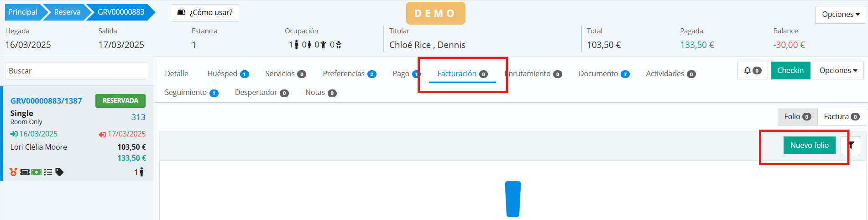Click the black ticket voucher icon
The height and width of the screenshot is (220, 868).
25,172
